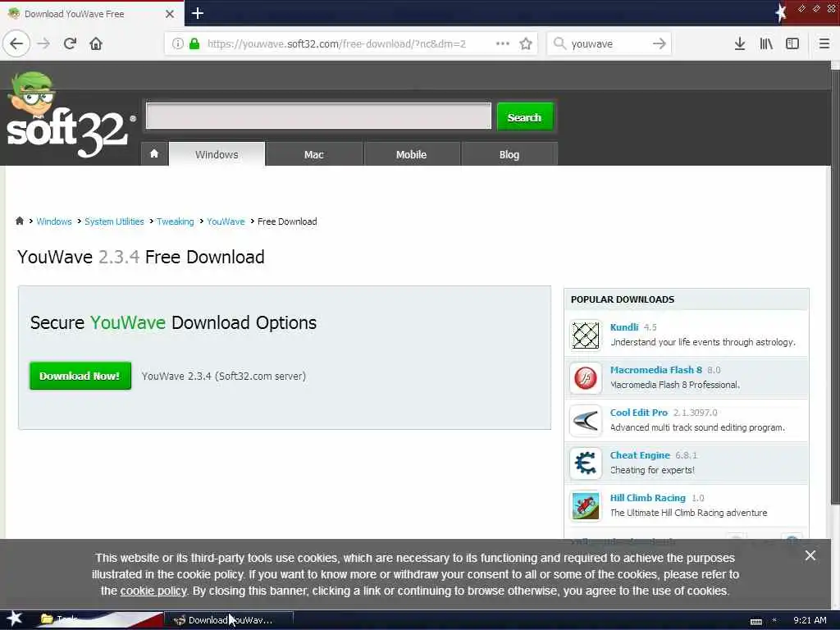This screenshot has height=630, width=840.
Task: Open the Cool Edit Pro link
Action: pyautogui.click(x=638, y=413)
